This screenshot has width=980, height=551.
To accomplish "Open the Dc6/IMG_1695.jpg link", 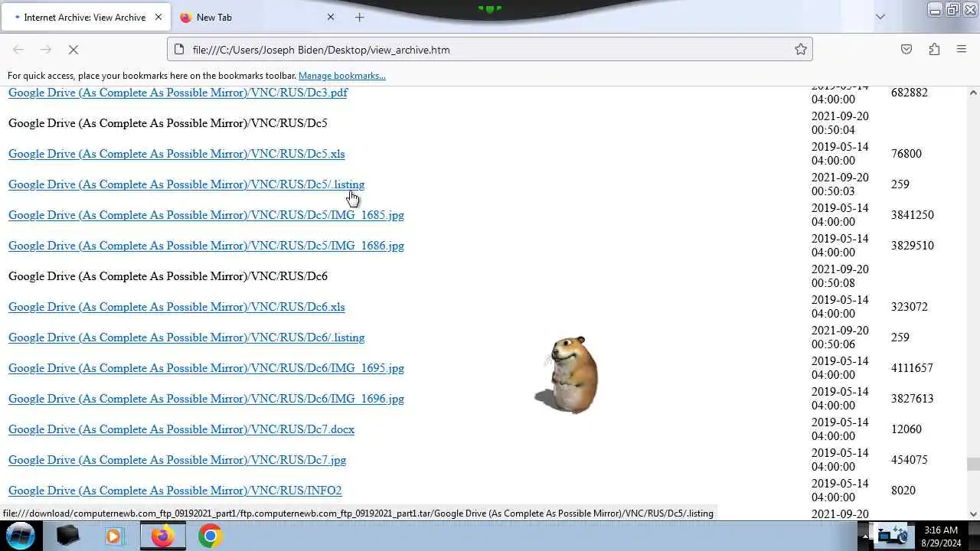I will [206, 368].
